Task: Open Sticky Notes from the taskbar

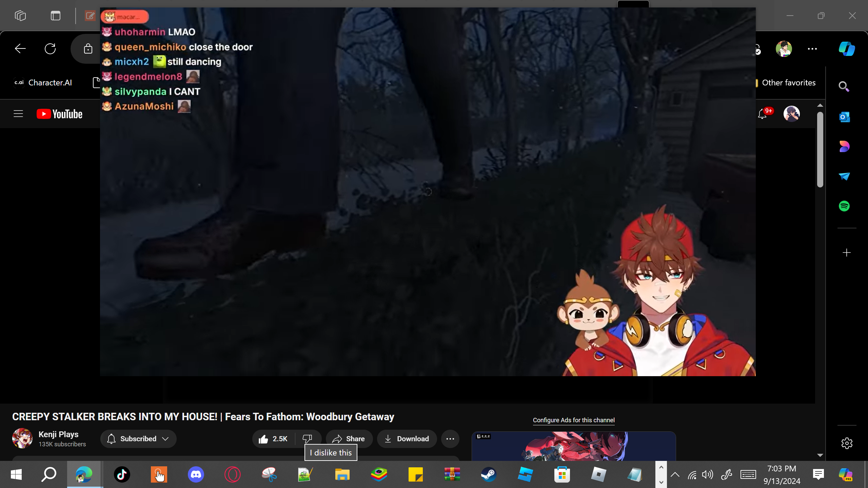Action: pyautogui.click(x=416, y=474)
